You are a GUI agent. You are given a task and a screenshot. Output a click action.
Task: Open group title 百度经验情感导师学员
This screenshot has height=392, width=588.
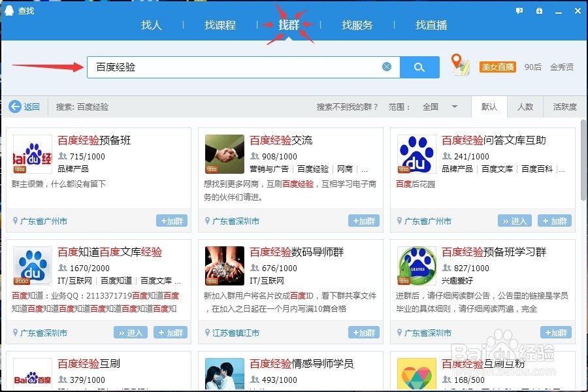pos(301,363)
